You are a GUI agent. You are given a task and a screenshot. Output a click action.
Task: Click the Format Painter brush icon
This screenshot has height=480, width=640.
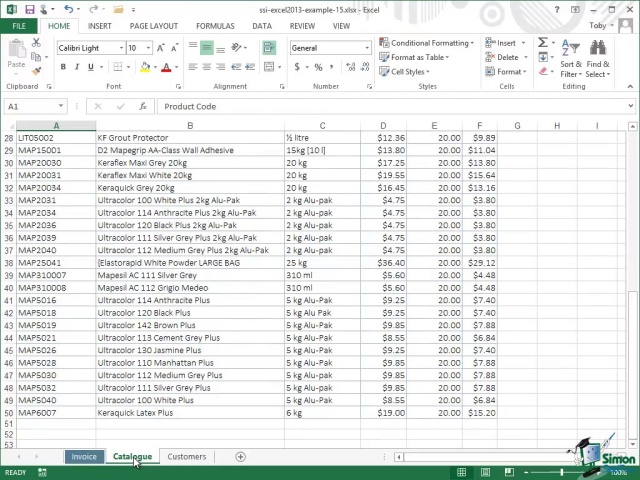[36, 71]
